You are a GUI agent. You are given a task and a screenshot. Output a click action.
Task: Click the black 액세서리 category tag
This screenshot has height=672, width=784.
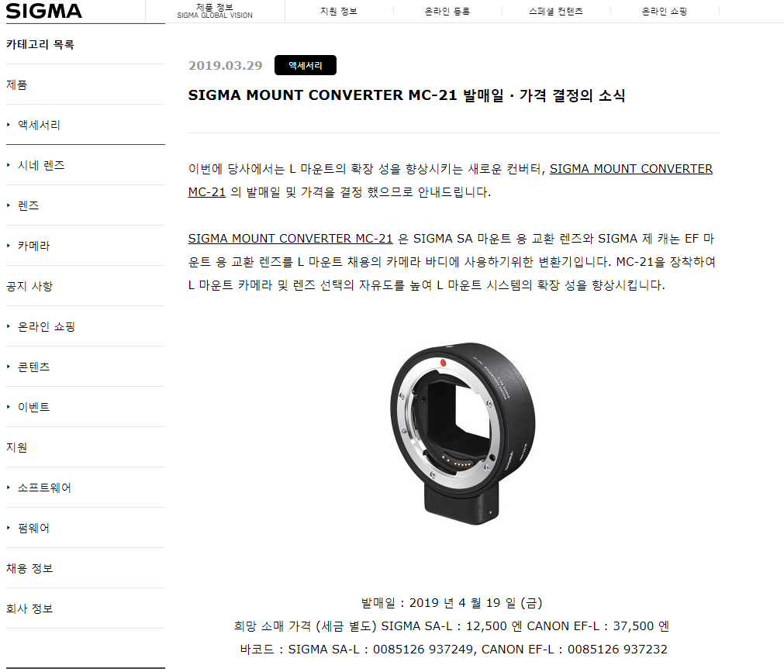pos(306,65)
